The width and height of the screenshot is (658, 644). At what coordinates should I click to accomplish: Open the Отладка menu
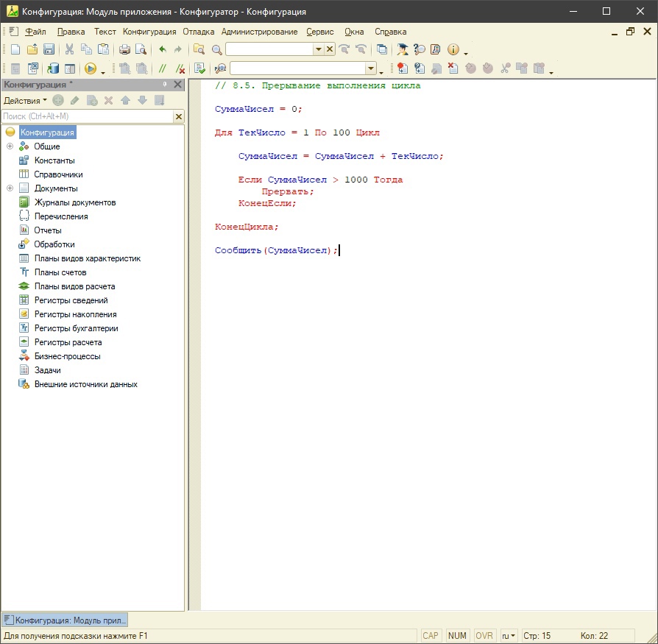pos(199,32)
